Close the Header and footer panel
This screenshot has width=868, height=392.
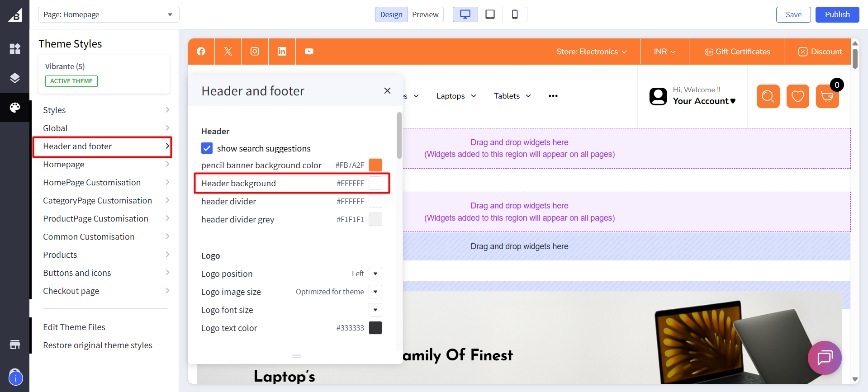[x=387, y=91]
